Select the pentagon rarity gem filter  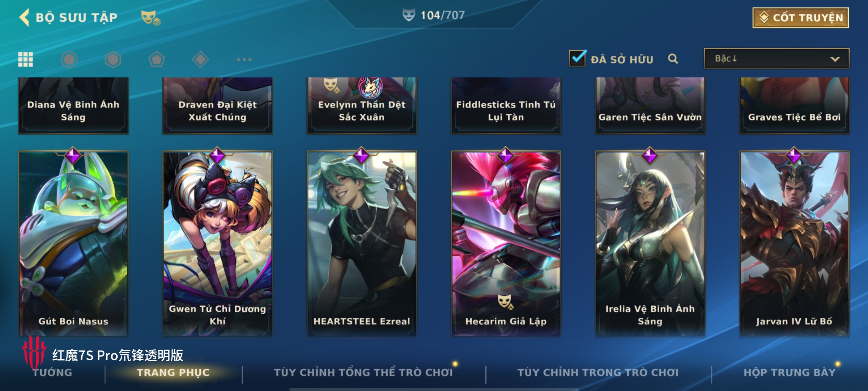[157, 59]
